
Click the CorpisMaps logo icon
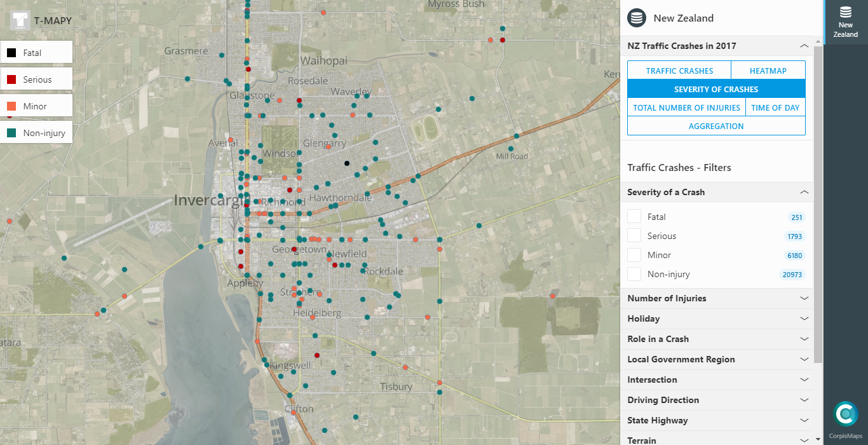(x=845, y=414)
